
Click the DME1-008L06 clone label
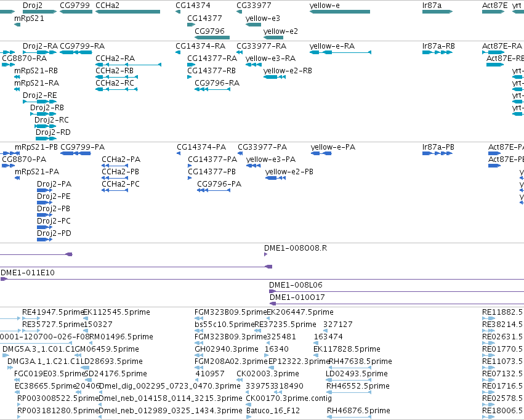click(x=296, y=285)
